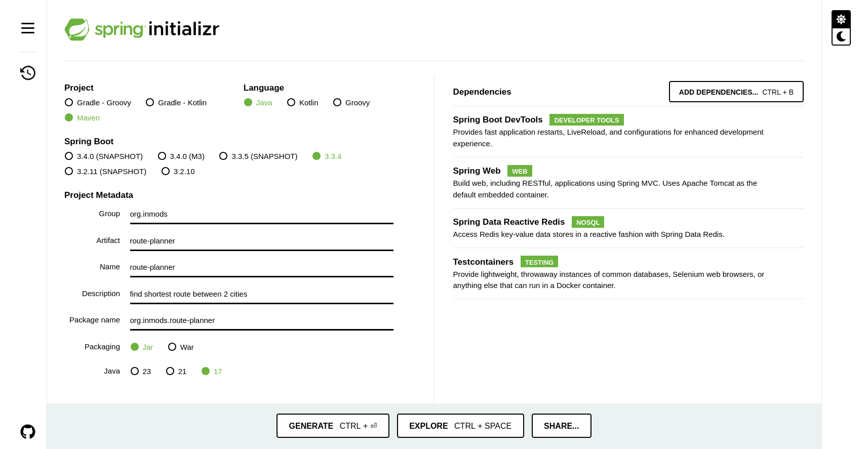The width and height of the screenshot is (868, 449).
Task: Click the Spring Data Reactive Redis dependency
Action: pos(628,228)
